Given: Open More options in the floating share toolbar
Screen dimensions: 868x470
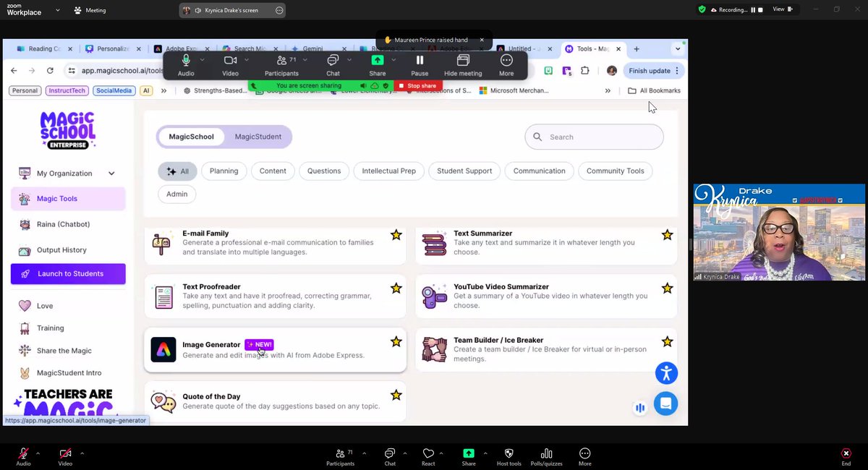Looking at the screenshot, I should click(506, 64).
